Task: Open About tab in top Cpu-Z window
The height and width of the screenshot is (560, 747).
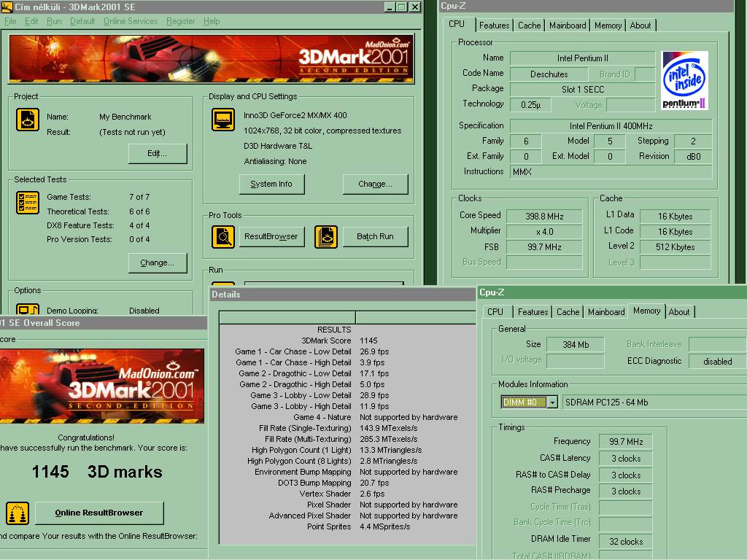Action: [x=640, y=26]
